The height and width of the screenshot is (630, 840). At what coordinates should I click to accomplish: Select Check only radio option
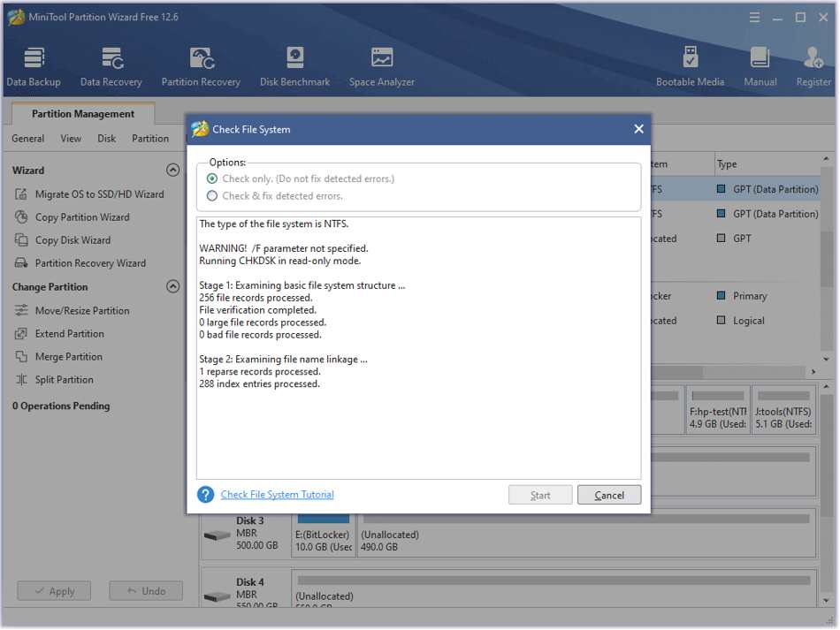(212, 178)
